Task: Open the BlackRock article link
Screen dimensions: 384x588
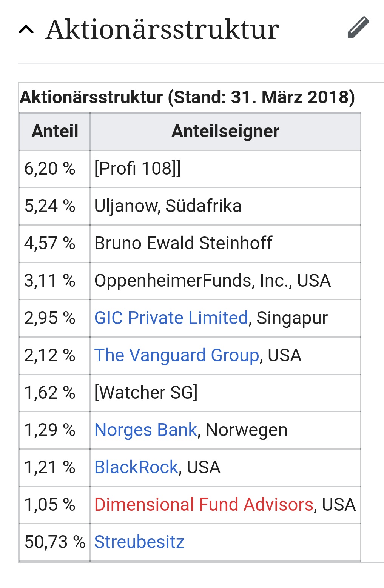Action: 136,467
